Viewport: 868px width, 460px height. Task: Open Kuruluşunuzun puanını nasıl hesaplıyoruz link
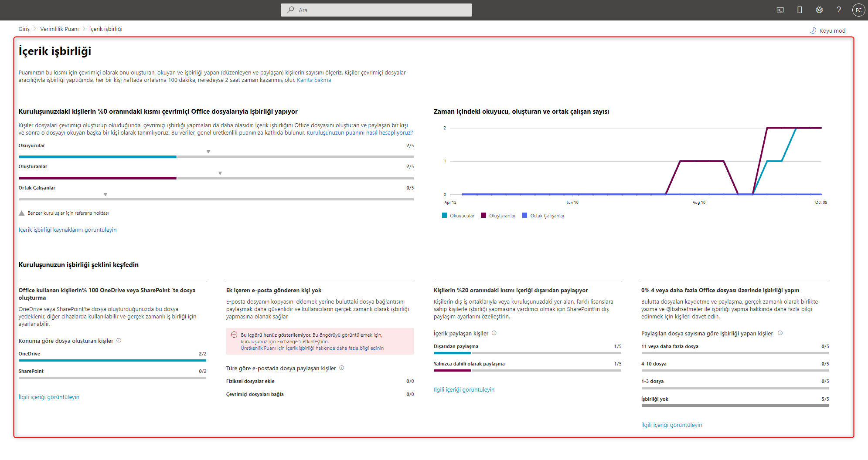pos(360,133)
